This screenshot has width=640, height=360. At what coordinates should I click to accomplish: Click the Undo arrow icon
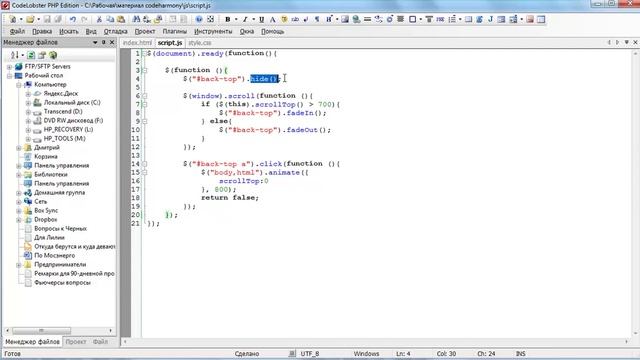(x=73, y=19)
